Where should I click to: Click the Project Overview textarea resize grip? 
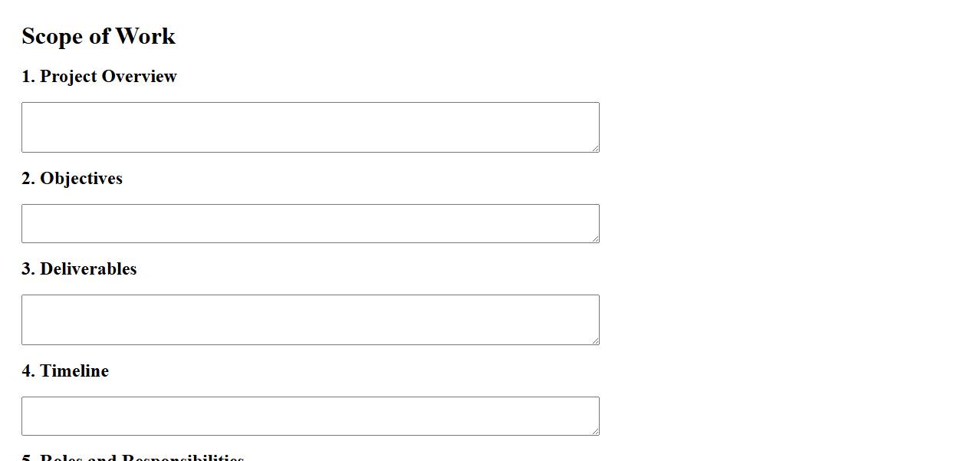pyautogui.click(x=594, y=147)
